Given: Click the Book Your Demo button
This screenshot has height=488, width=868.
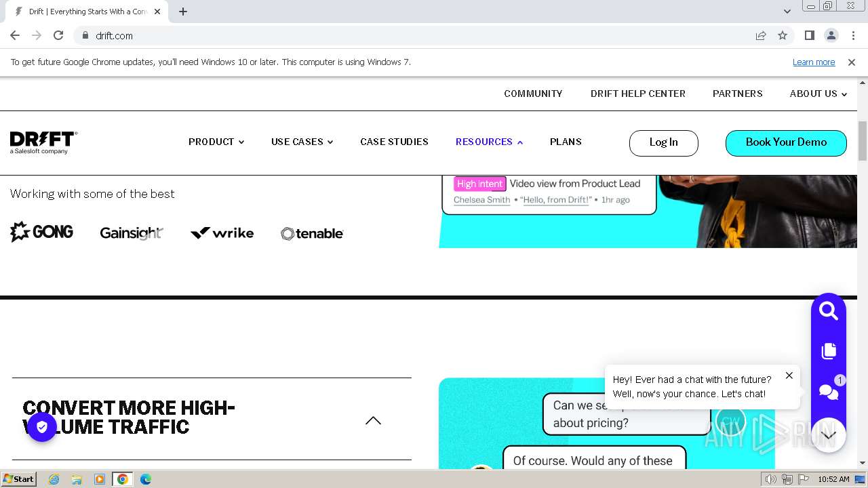Looking at the screenshot, I should coord(786,142).
